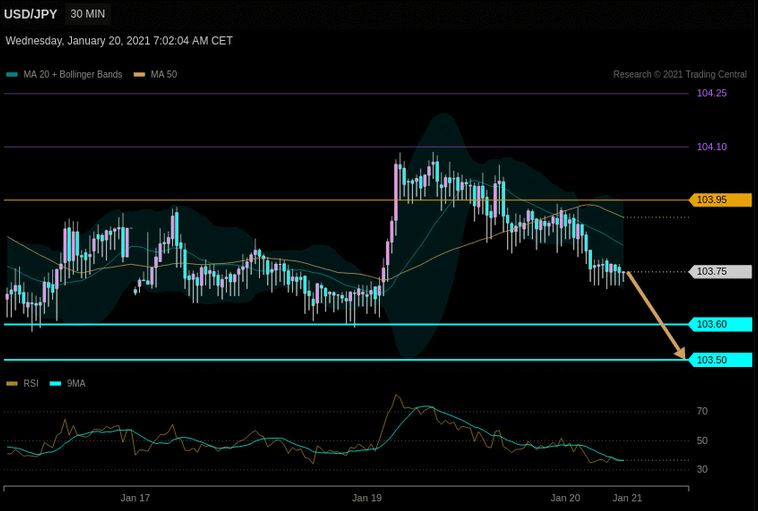Click the RSI 50 axis label
This screenshot has height=511, width=758.
702,441
